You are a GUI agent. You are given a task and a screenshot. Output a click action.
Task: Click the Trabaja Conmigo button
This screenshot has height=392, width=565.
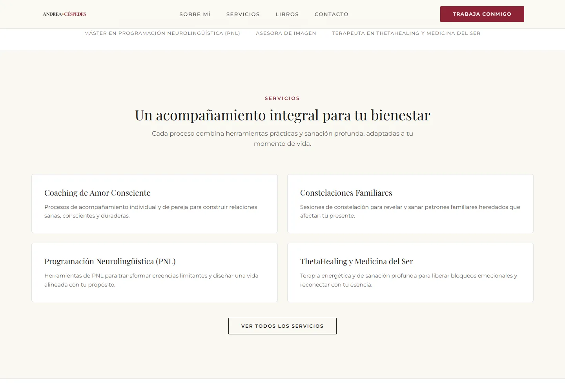click(x=482, y=14)
